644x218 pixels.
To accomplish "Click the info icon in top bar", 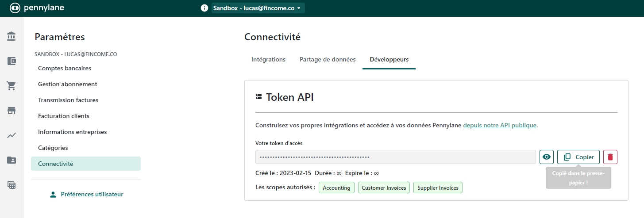I will (204, 8).
